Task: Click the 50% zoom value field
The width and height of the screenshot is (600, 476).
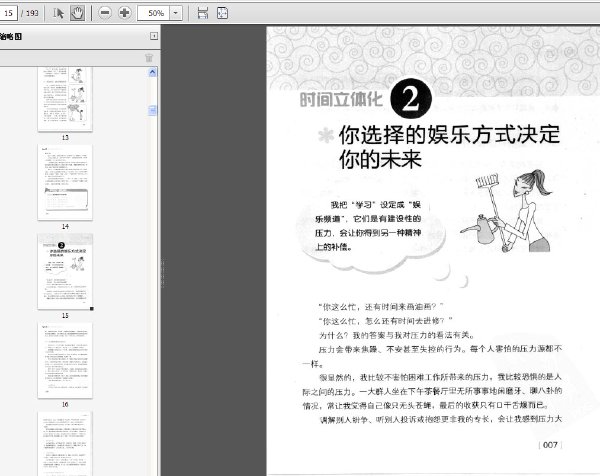Action: point(154,13)
